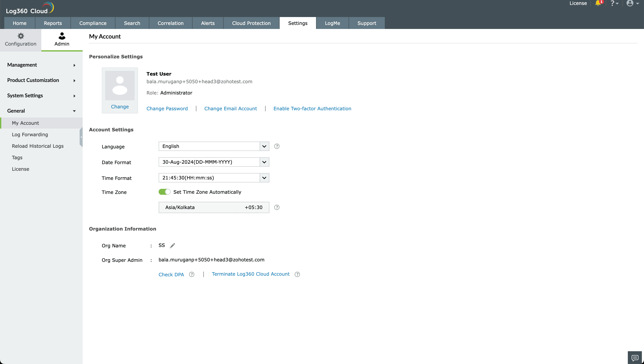This screenshot has height=364, width=644.
Task: Open the Language dropdown
Action: 264,146
